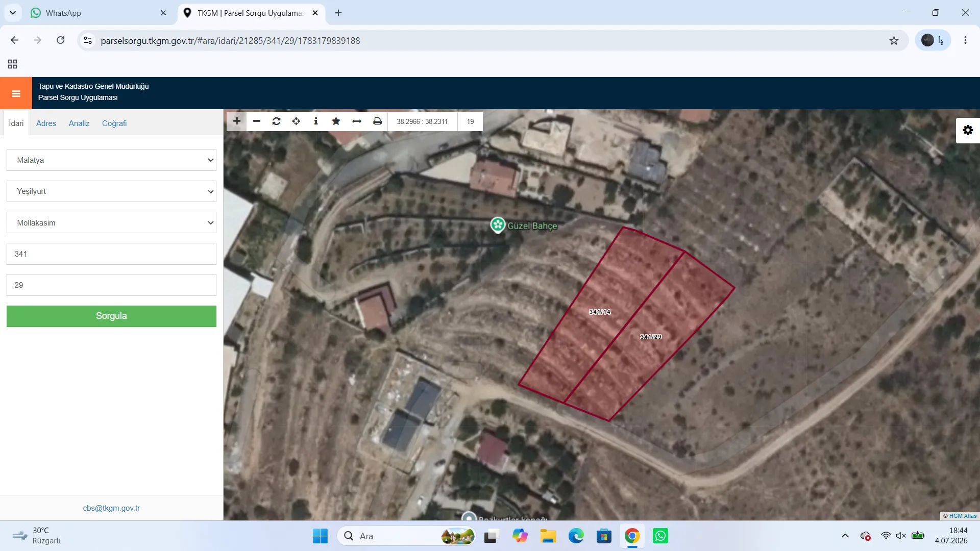The width and height of the screenshot is (980, 551).
Task: Go back to previous page
Action: coord(15,40)
